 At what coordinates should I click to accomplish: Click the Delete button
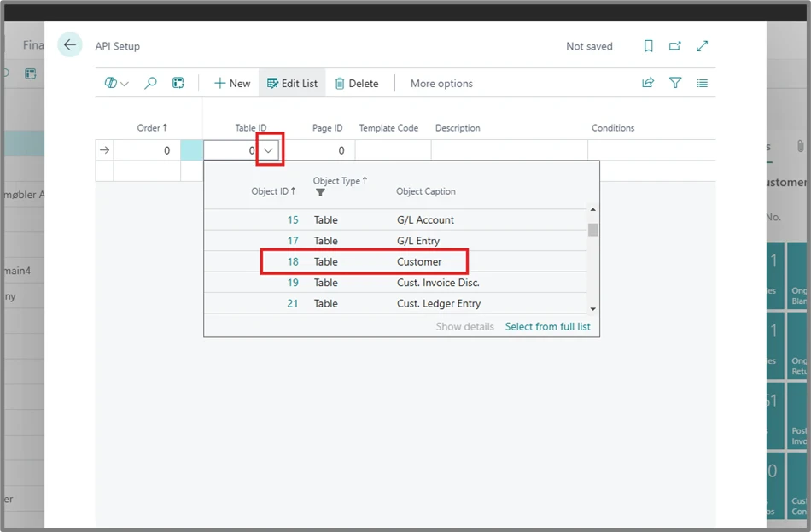click(x=357, y=84)
